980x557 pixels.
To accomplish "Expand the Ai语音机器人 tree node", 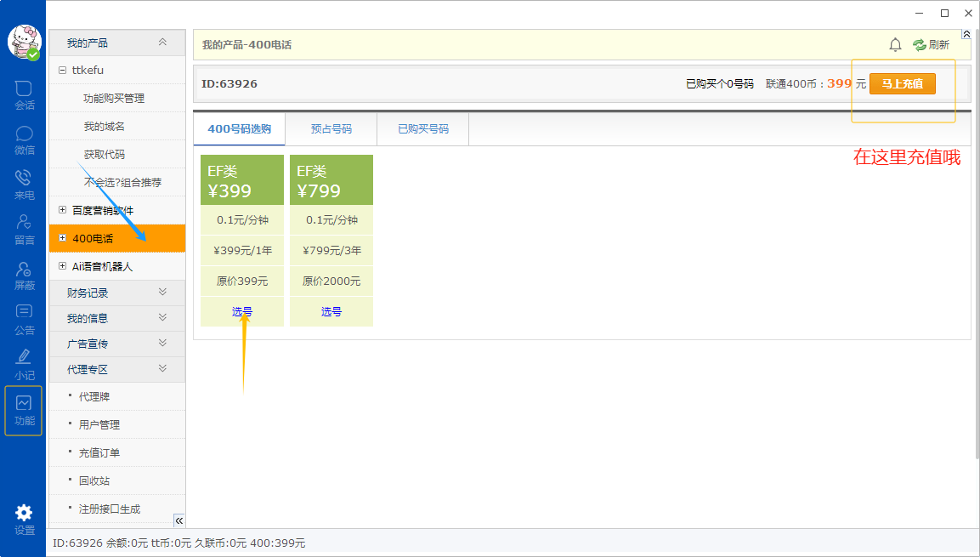I will click(x=62, y=266).
